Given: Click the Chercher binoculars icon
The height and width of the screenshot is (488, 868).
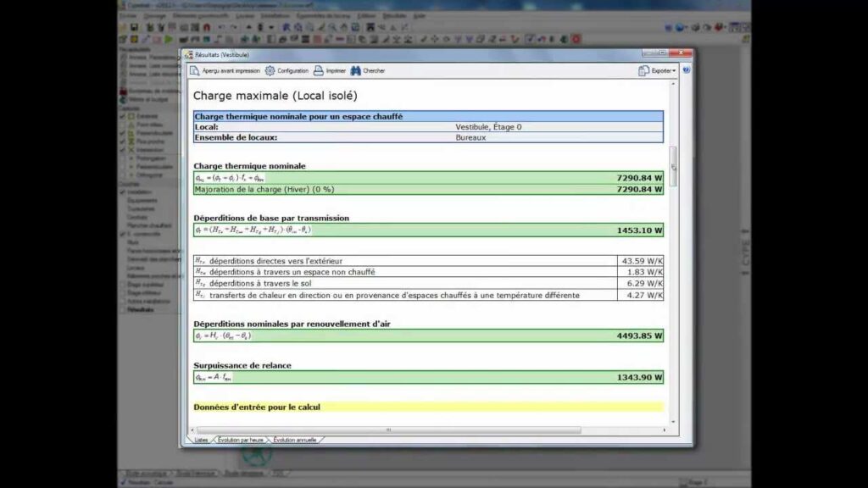Looking at the screenshot, I should [x=356, y=71].
